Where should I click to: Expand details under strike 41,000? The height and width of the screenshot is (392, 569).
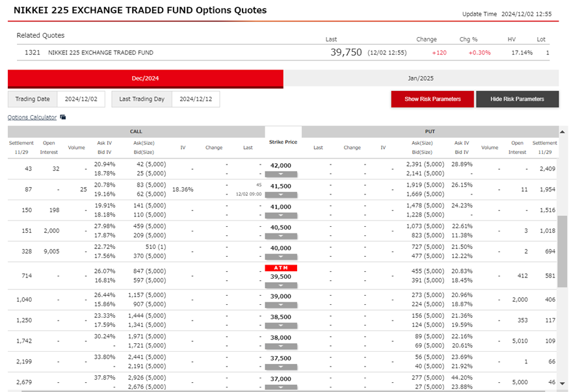pos(281,215)
